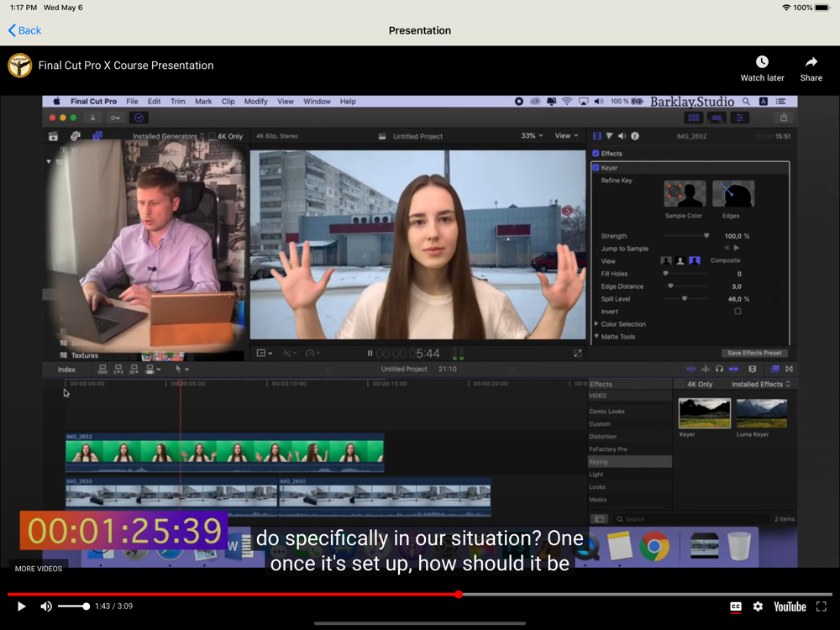Add video to Watch later
The height and width of the screenshot is (630, 840).
coord(762,68)
